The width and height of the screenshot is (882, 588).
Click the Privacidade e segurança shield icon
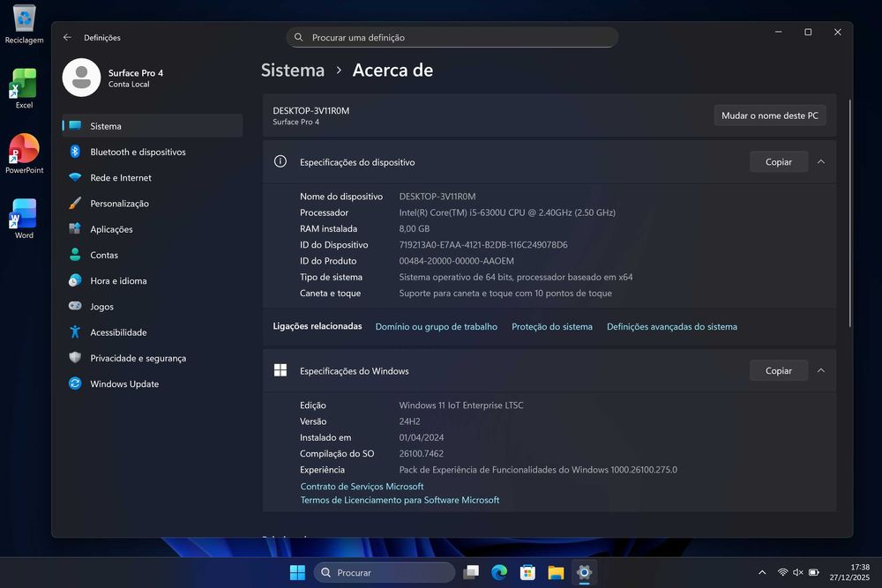75,358
